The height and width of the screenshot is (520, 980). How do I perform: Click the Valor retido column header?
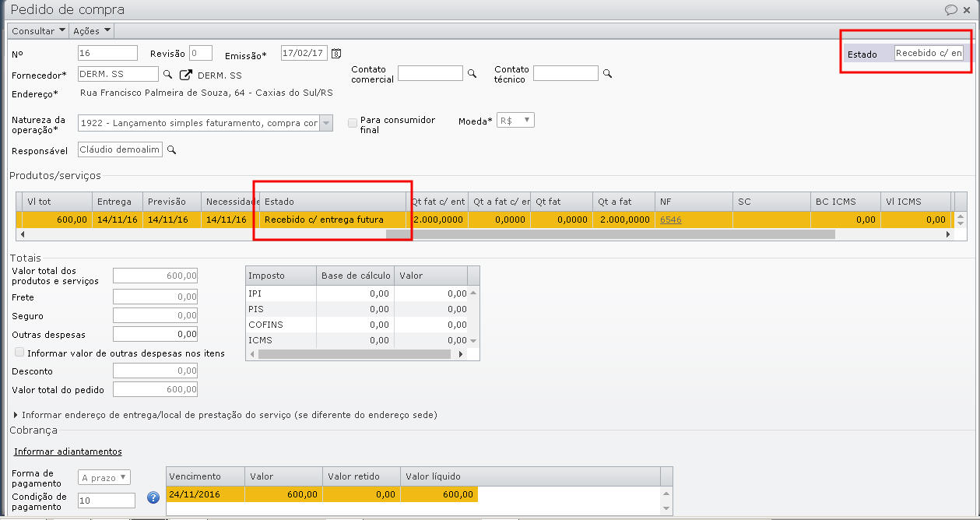(361, 476)
